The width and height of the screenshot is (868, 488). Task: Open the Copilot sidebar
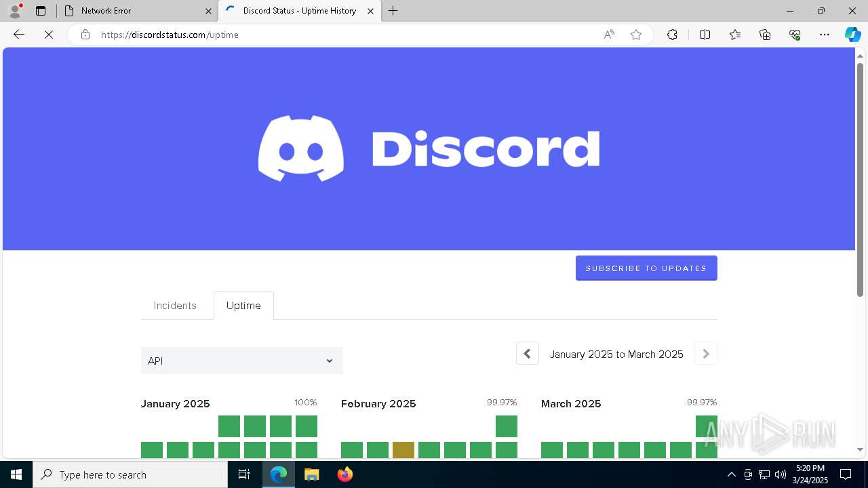click(852, 35)
